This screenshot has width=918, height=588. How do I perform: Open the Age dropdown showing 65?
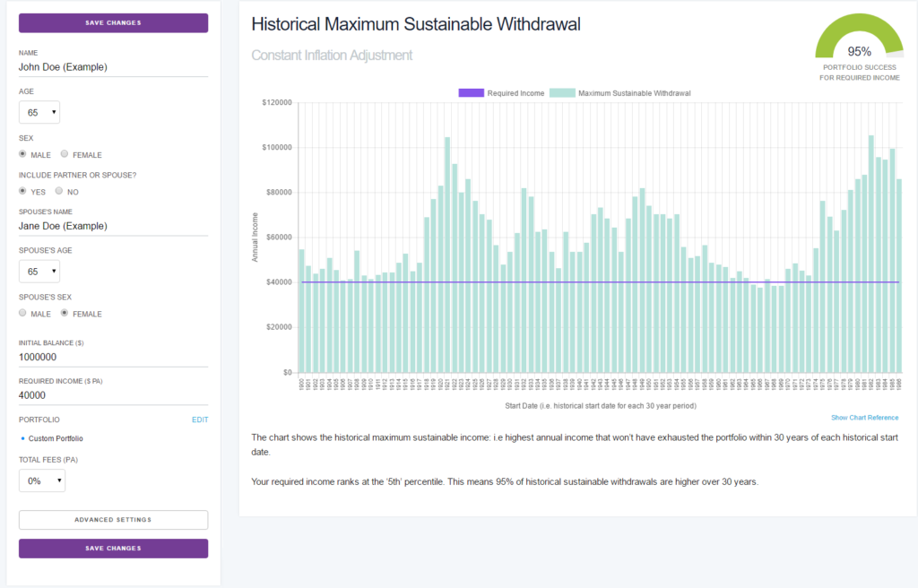click(x=39, y=112)
